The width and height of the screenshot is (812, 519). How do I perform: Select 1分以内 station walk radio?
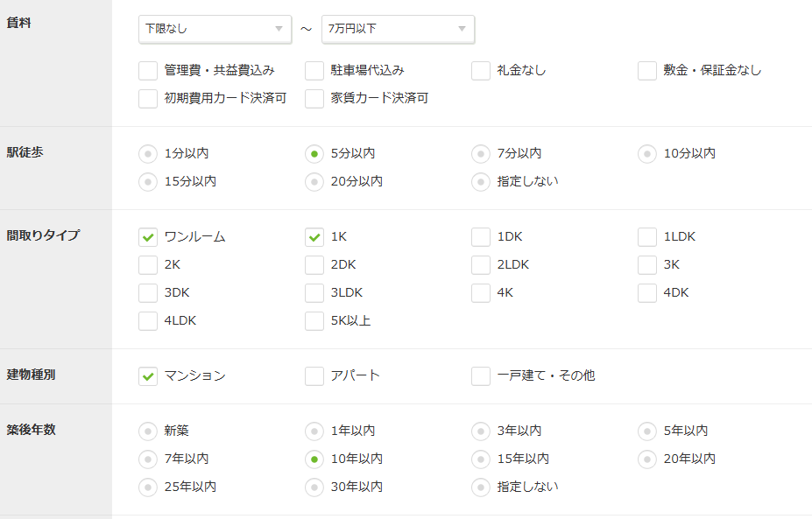pos(148,154)
